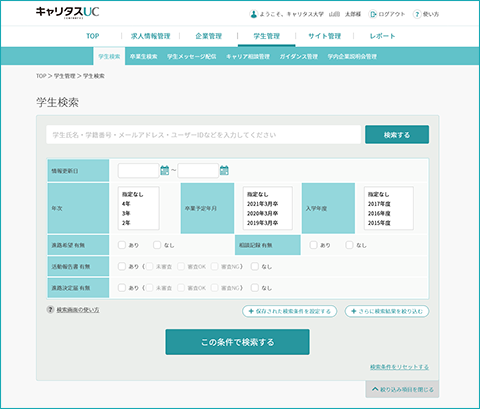Check あり for 進路希望 有無
480x409 pixels.
[122, 245]
